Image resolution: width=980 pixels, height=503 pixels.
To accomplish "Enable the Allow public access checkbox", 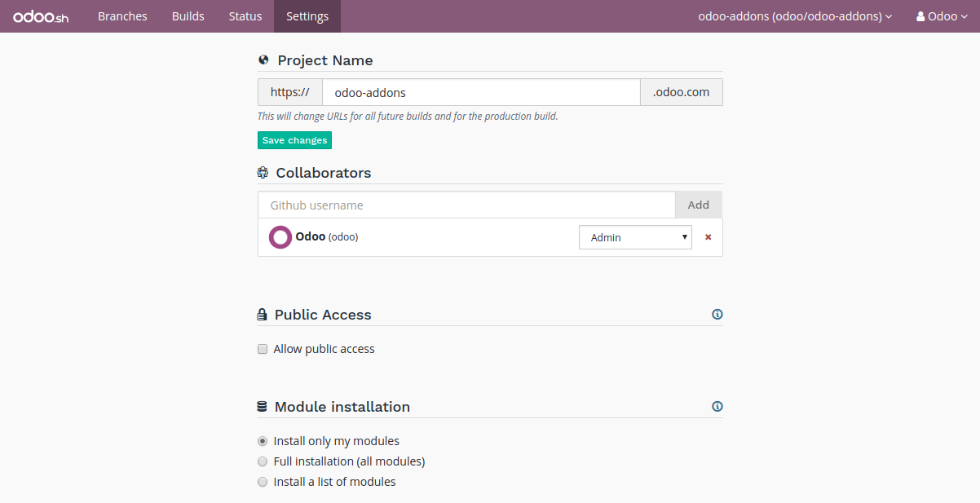I will [263, 349].
